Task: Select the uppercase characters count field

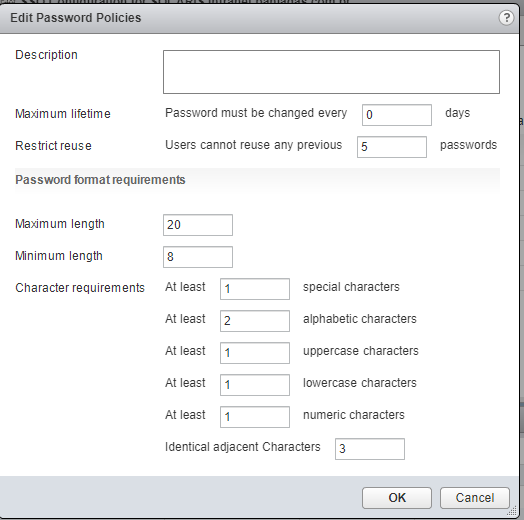Action: pos(255,353)
